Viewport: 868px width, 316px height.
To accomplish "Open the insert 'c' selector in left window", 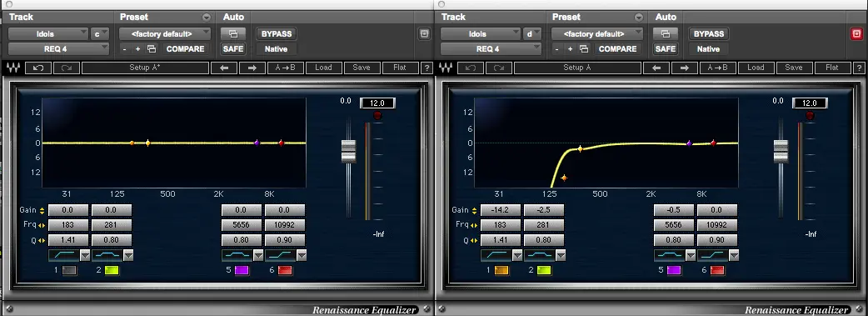I will coord(100,34).
